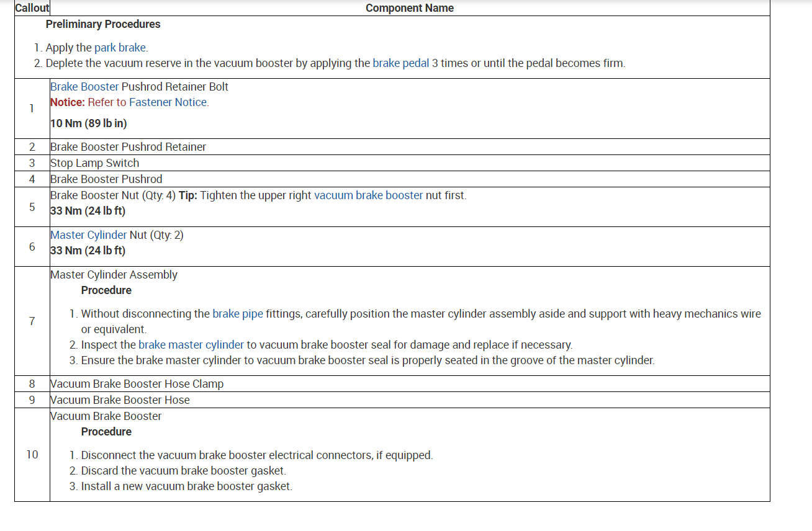The image size is (812, 531).
Task: Click the Callout column header
Action: (x=32, y=8)
